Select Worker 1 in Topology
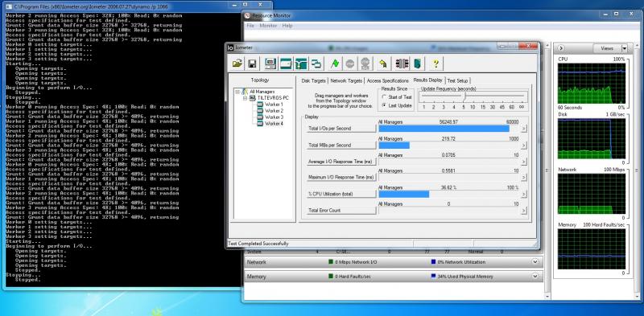The width and height of the screenshot is (644, 316). (274, 105)
